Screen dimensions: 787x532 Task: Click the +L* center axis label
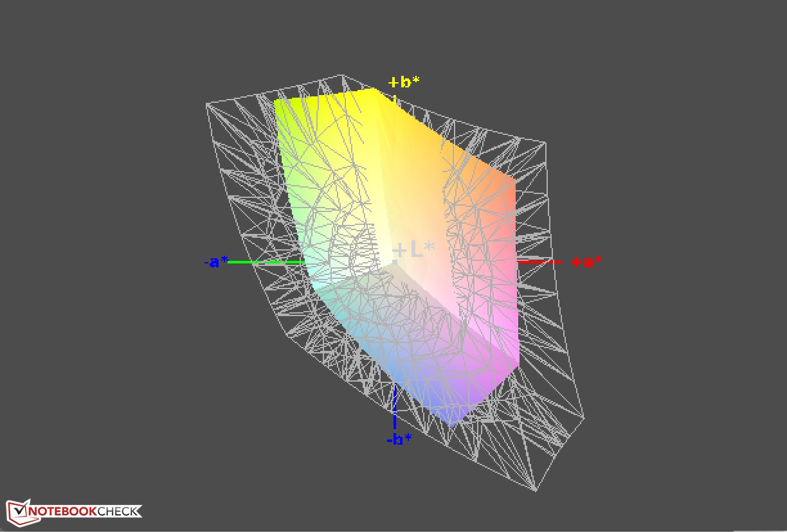click(x=414, y=249)
